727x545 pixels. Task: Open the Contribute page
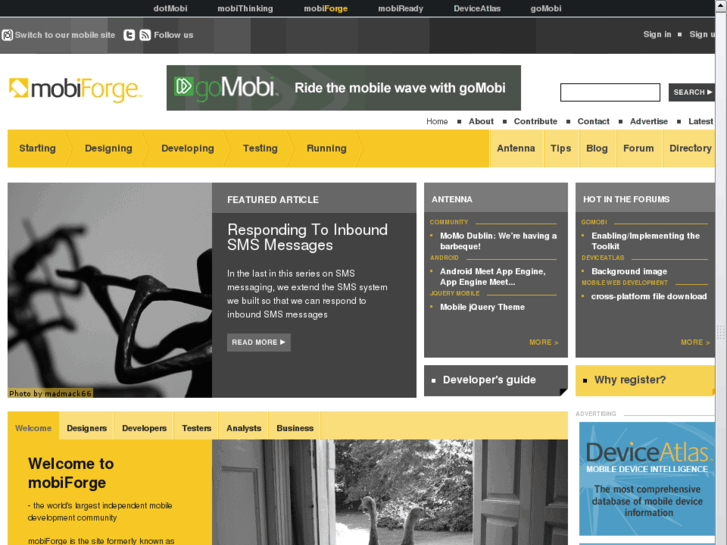(x=536, y=122)
